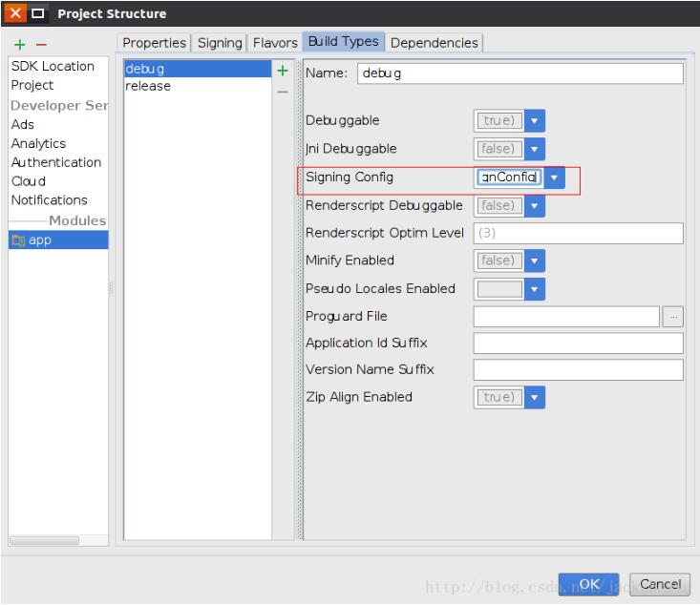Open the Pseudo Locales Enabled dropdown
Screen dimensions: 700x605
point(535,289)
